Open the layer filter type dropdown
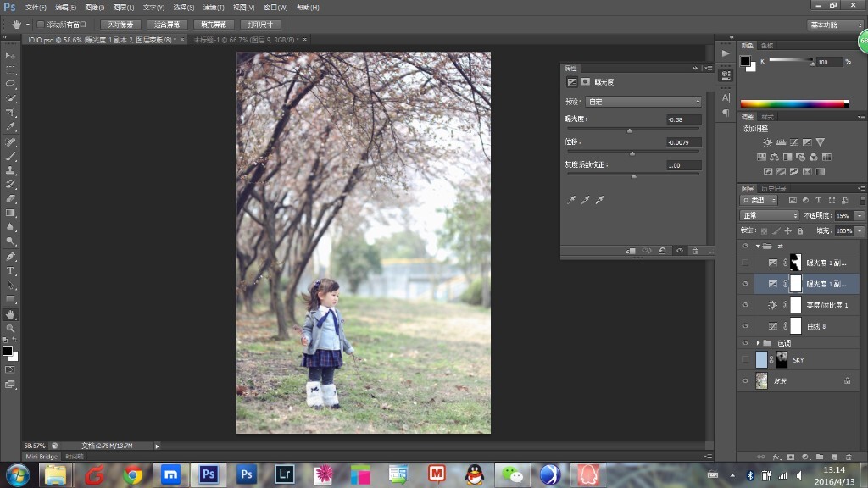This screenshot has width=868, height=488. (759, 200)
